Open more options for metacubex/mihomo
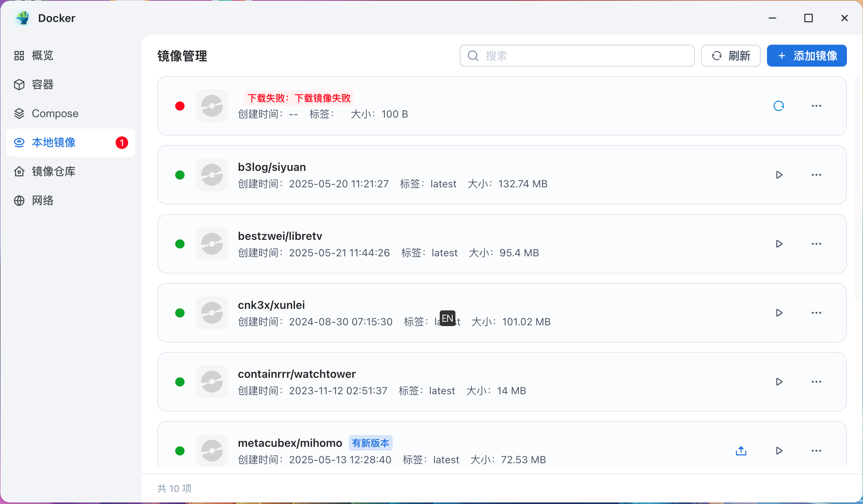The image size is (863, 504). (816, 451)
